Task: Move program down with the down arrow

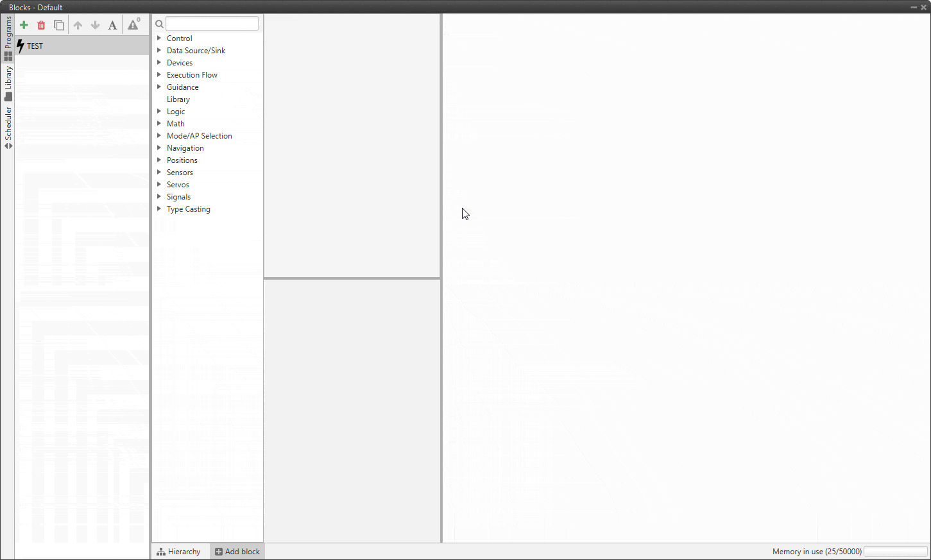Action: click(95, 25)
